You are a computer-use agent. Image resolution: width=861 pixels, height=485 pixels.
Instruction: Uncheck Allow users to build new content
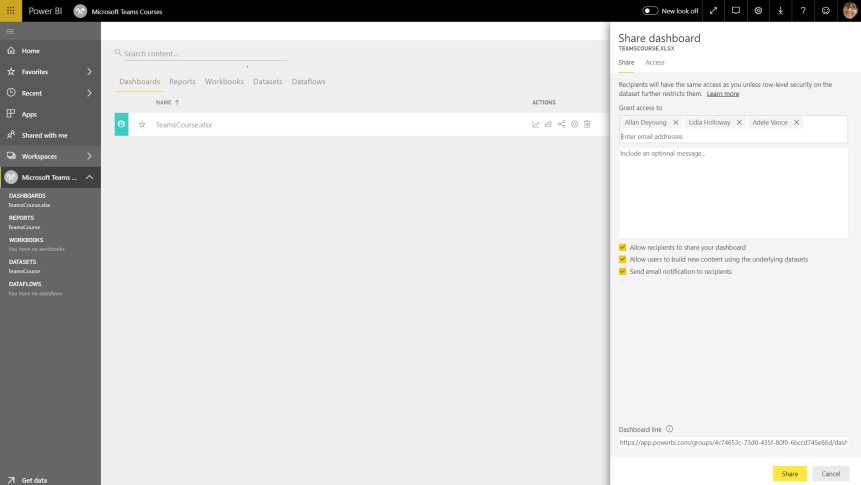point(623,259)
